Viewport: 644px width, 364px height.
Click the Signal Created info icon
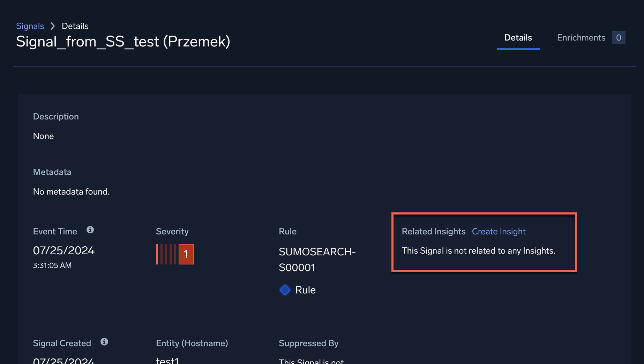tap(104, 342)
